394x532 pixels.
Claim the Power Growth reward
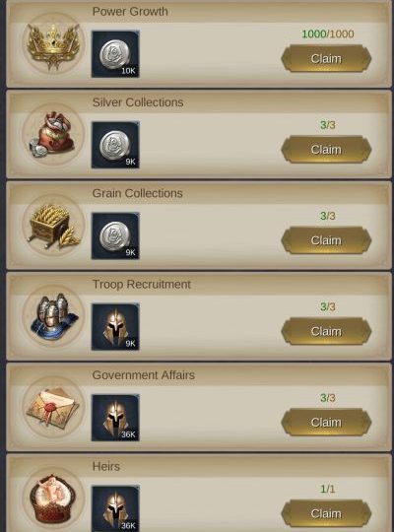click(x=326, y=59)
